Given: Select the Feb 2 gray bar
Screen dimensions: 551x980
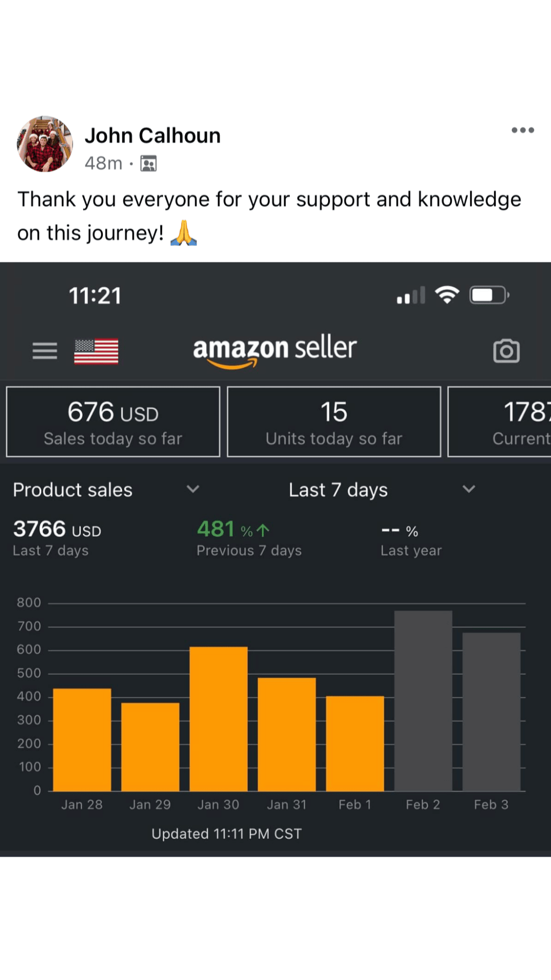Looking at the screenshot, I should (x=423, y=701).
